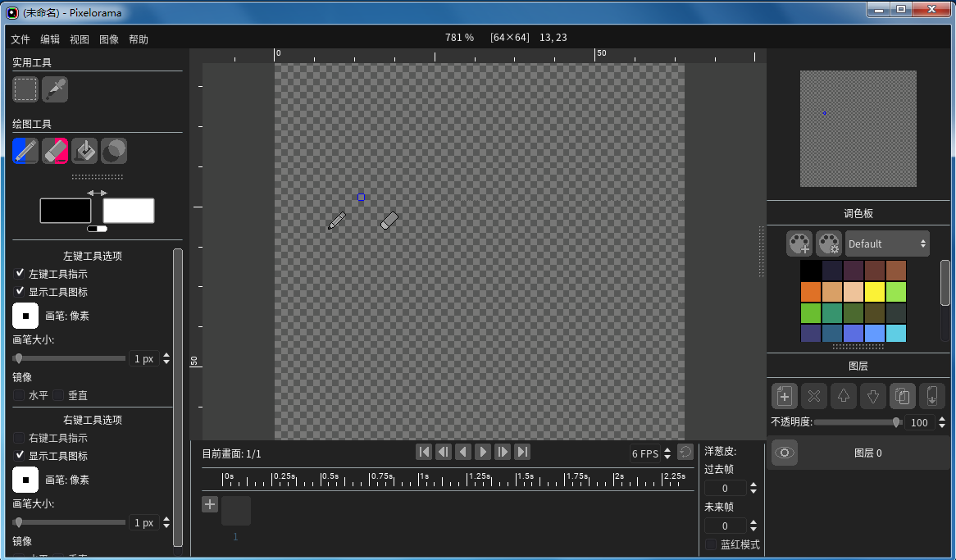Open the black left color picker

66,211
